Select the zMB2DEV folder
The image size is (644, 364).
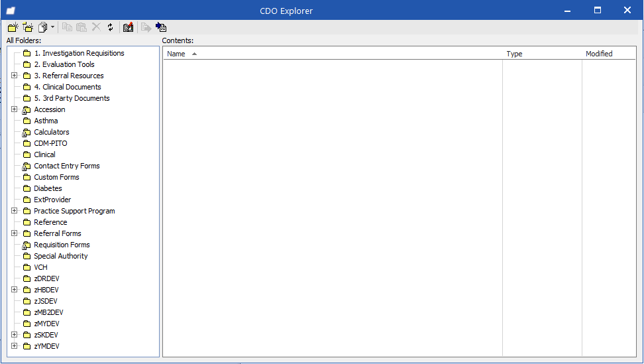tap(48, 312)
